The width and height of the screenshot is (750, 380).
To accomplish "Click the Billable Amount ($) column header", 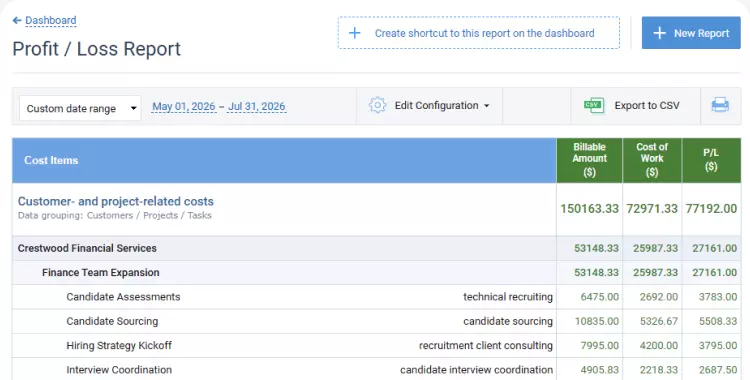I will click(x=589, y=160).
